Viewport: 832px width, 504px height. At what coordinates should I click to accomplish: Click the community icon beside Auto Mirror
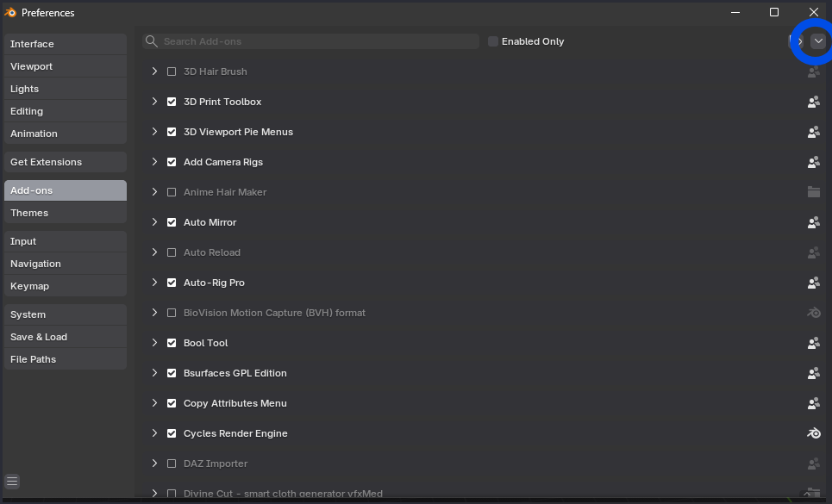coord(813,222)
